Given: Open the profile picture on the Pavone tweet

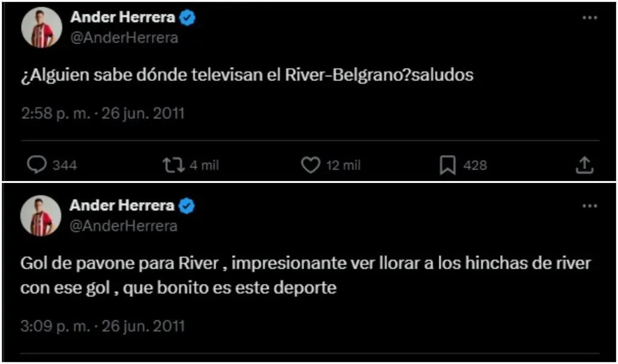Looking at the screenshot, I should pos(42,216).
